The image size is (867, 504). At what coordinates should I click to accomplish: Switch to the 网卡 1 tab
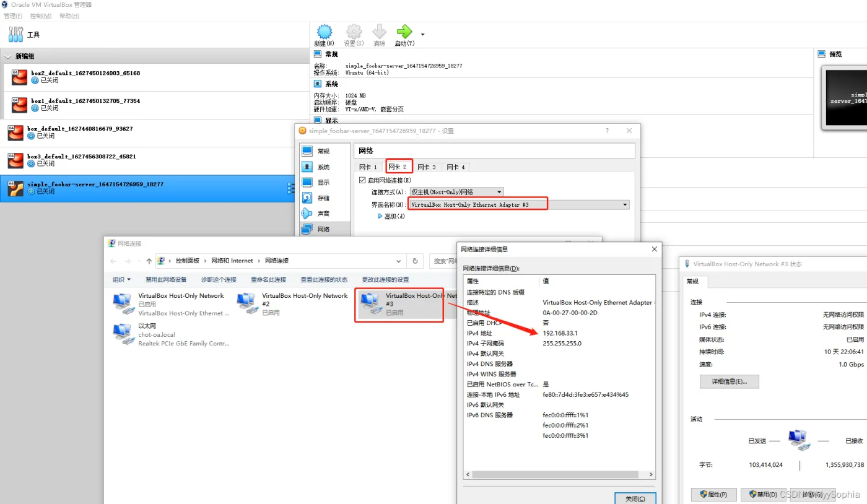[x=368, y=167]
